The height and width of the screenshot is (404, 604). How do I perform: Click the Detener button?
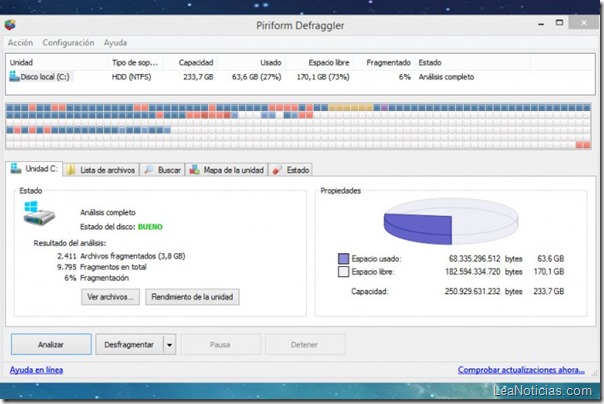click(x=305, y=344)
